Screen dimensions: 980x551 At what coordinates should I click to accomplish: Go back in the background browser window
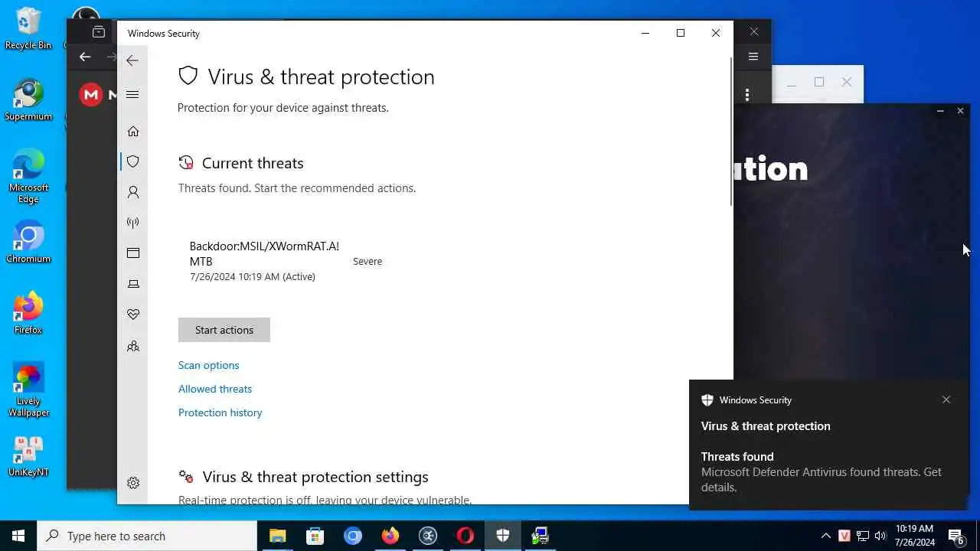85,57
